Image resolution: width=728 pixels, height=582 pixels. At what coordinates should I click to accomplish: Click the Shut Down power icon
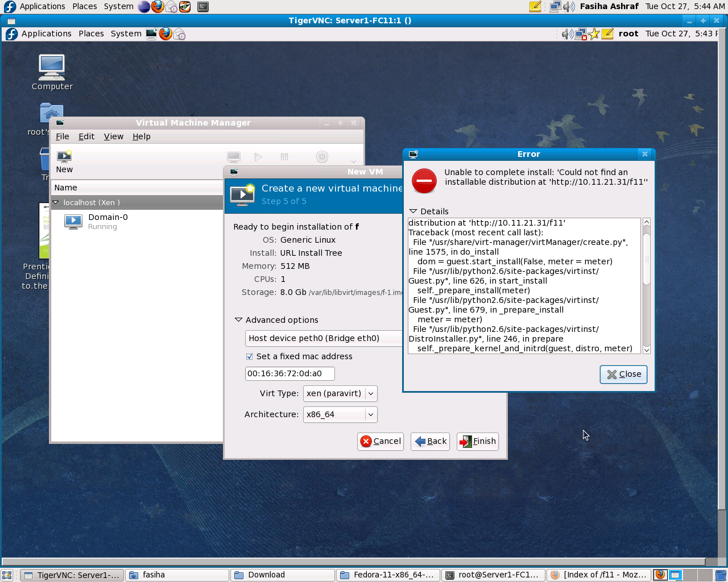click(322, 157)
